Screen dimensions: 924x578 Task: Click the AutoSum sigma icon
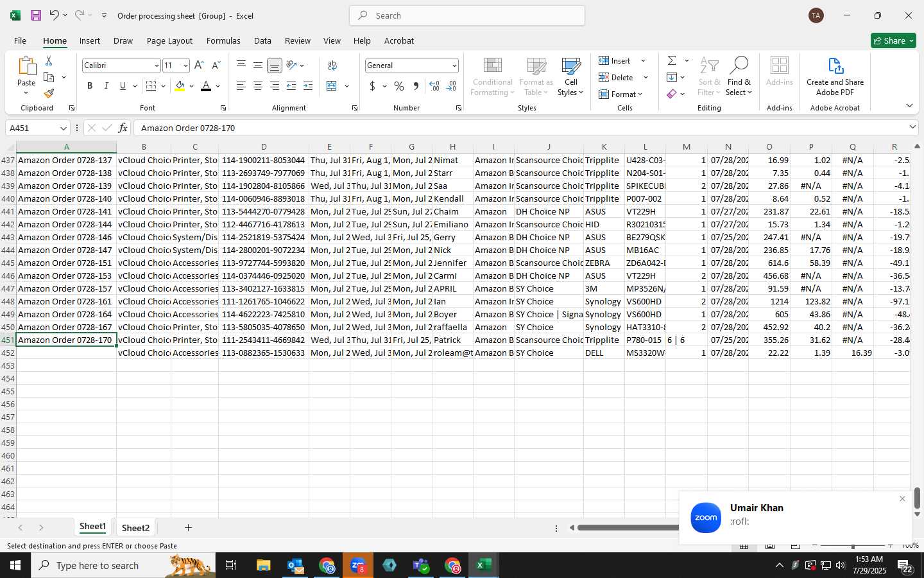(x=672, y=60)
